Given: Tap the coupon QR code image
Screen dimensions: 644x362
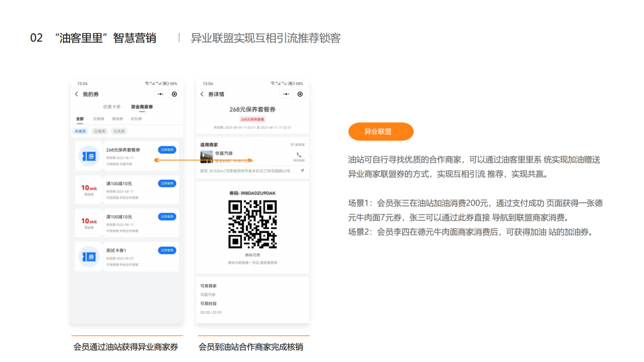Looking at the screenshot, I should click(x=252, y=224).
